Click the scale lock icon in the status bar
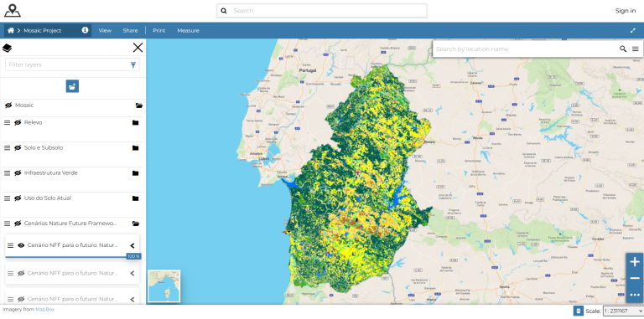The image size is (644, 319). 579,311
